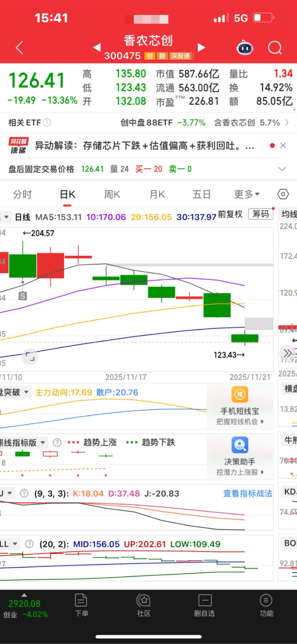
Task: Select the 日K tab
Action: click(68, 194)
